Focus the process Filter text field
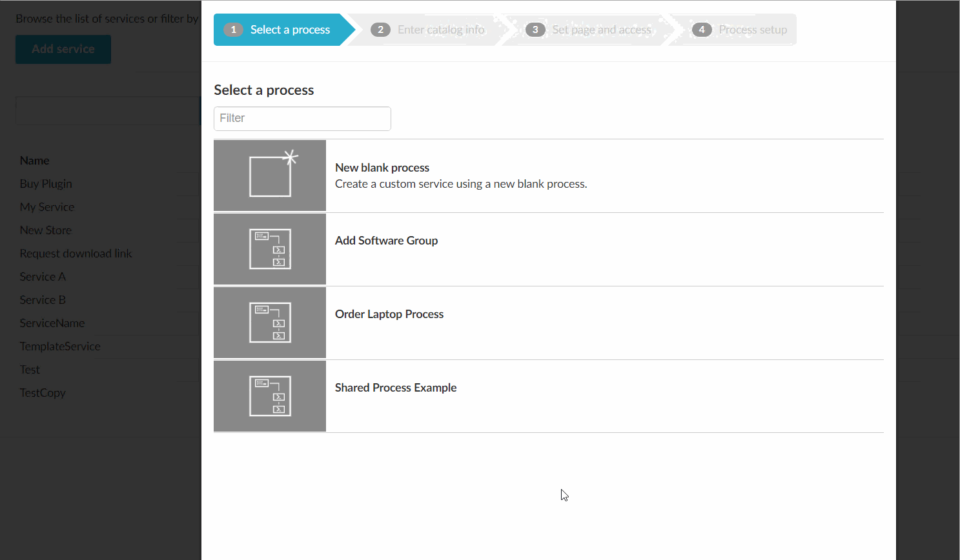 [x=302, y=119]
